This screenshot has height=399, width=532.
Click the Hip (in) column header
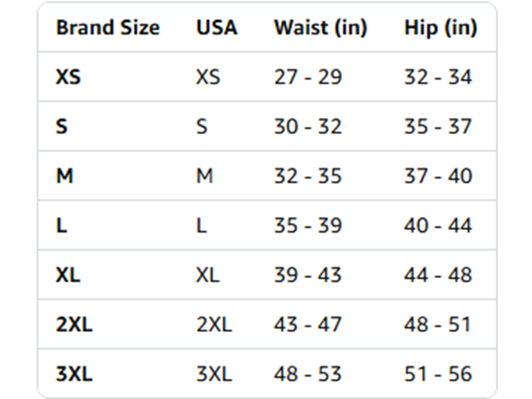[x=441, y=27]
